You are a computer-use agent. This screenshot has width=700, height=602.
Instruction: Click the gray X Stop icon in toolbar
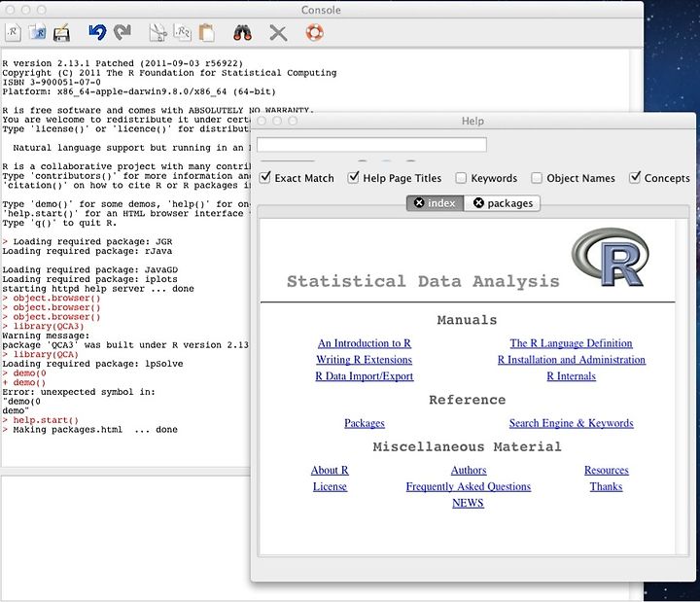point(278,33)
